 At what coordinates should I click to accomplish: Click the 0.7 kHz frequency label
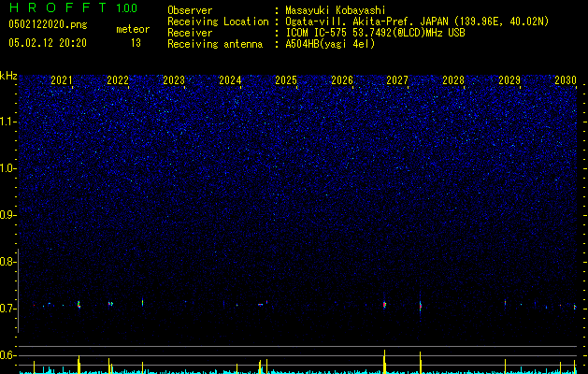pos(8,309)
